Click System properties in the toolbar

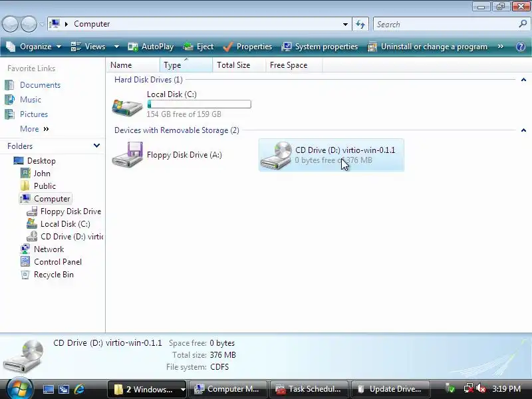(320, 47)
